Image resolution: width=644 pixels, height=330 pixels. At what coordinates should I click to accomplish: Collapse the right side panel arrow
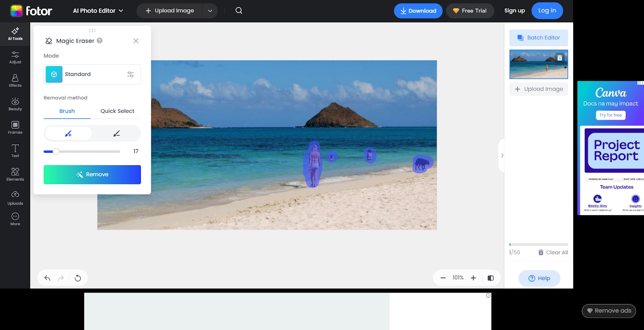click(502, 156)
